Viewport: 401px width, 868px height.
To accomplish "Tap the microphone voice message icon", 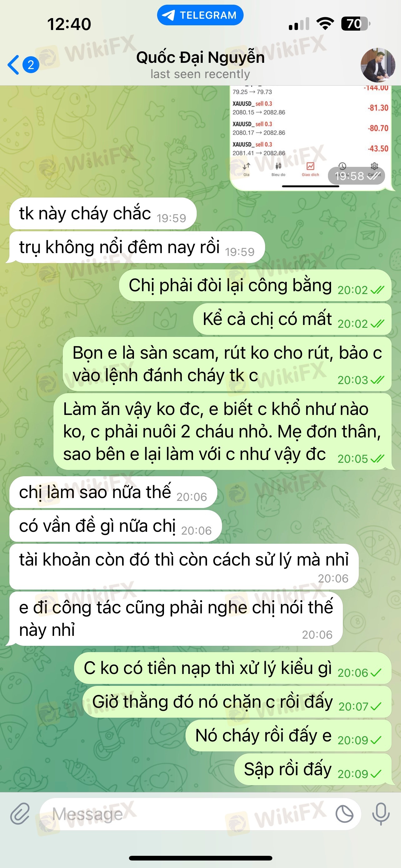I will pos(381,814).
